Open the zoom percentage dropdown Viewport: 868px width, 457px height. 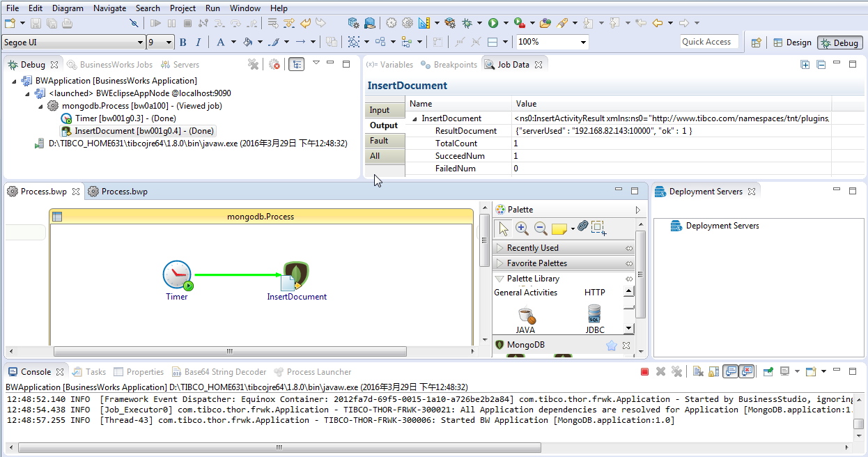pos(582,42)
